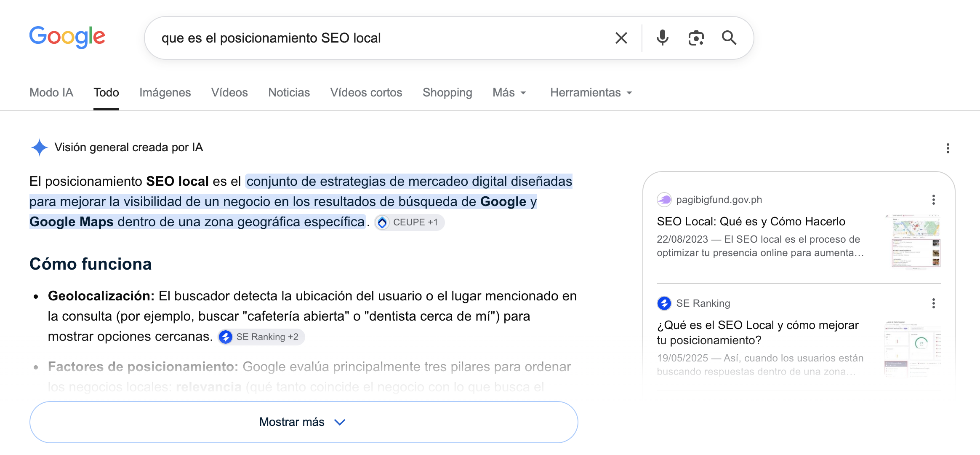
Task: Click the 'Geolocalización:' bold label
Action: [x=101, y=296]
